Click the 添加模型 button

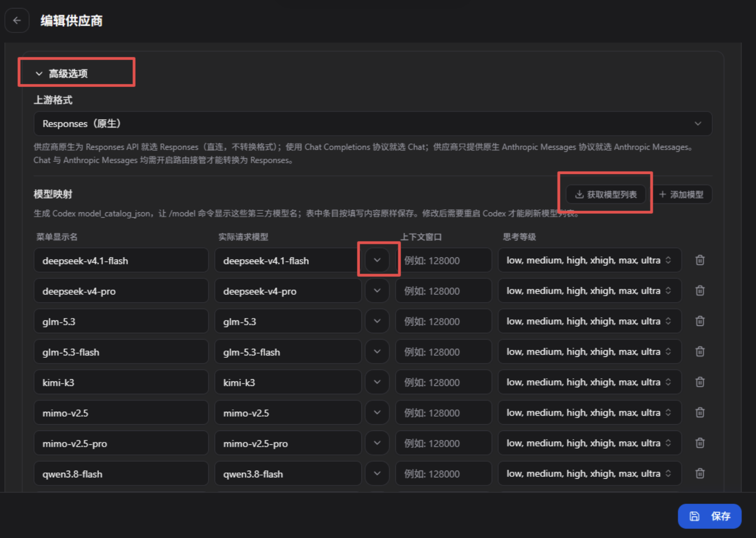(681, 195)
